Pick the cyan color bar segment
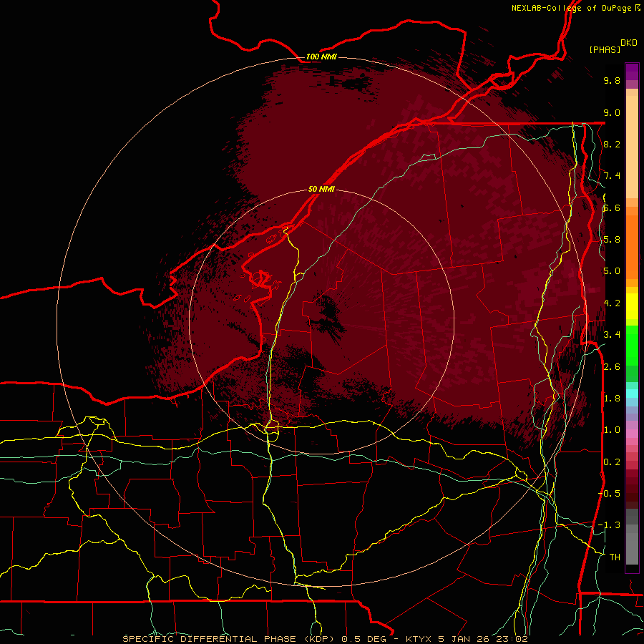The height and width of the screenshot is (644, 644). [x=632, y=394]
